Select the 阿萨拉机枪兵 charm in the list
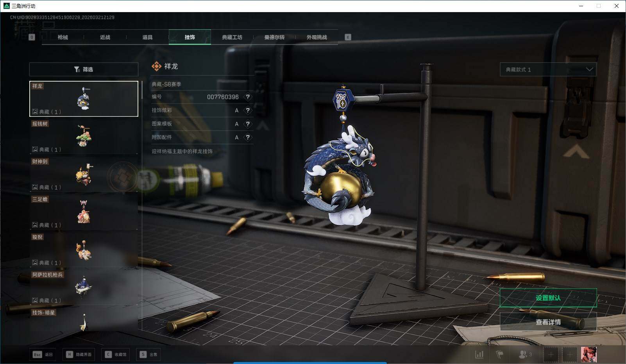626x364 pixels. tap(84, 288)
